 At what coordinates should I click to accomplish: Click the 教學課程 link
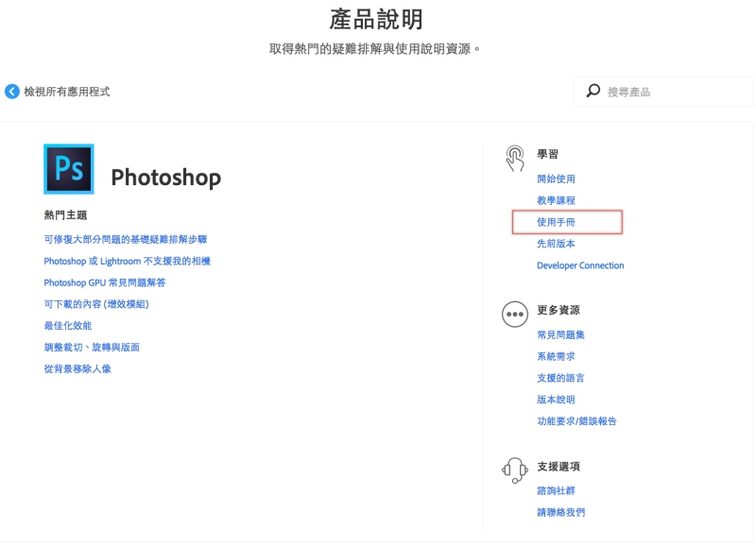click(556, 200)
